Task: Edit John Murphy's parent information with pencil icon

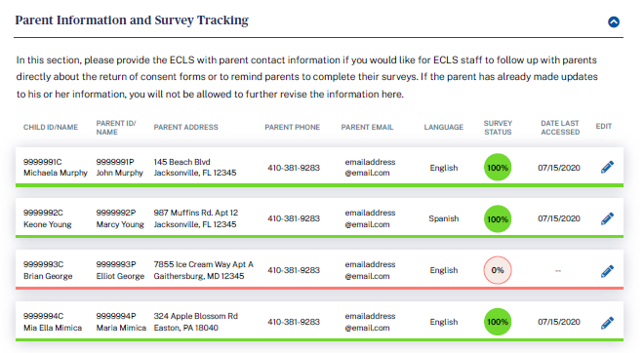Action: 607,167
